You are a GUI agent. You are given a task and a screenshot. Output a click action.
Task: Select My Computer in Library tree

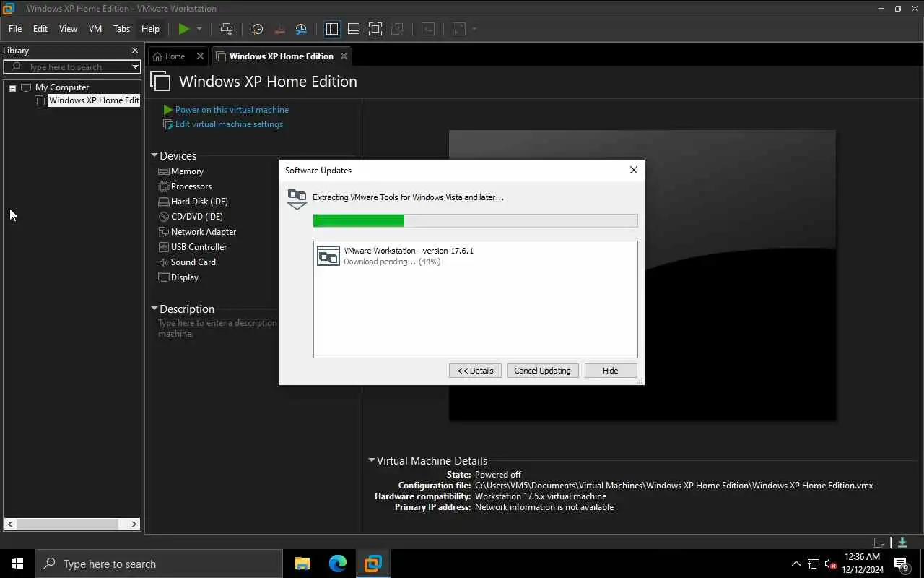click(62, 87)
